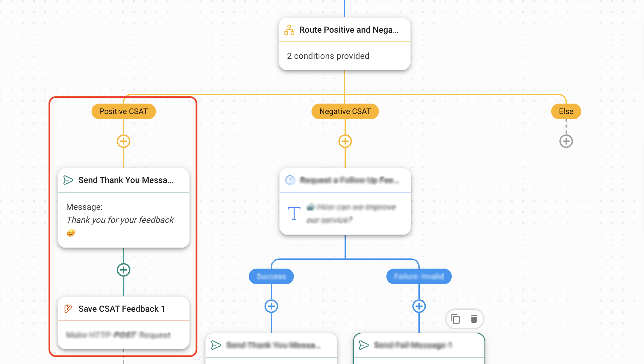Click the duplicate step copy icon

[x=455, y=319]
